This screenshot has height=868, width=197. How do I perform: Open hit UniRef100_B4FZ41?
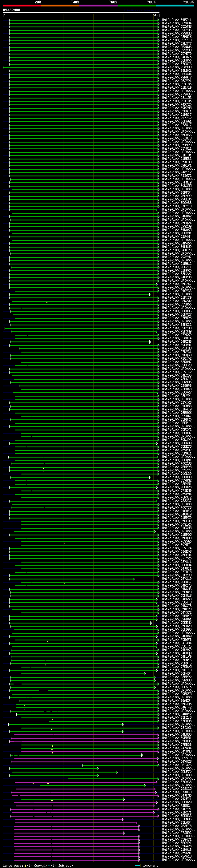pos(176,20)
